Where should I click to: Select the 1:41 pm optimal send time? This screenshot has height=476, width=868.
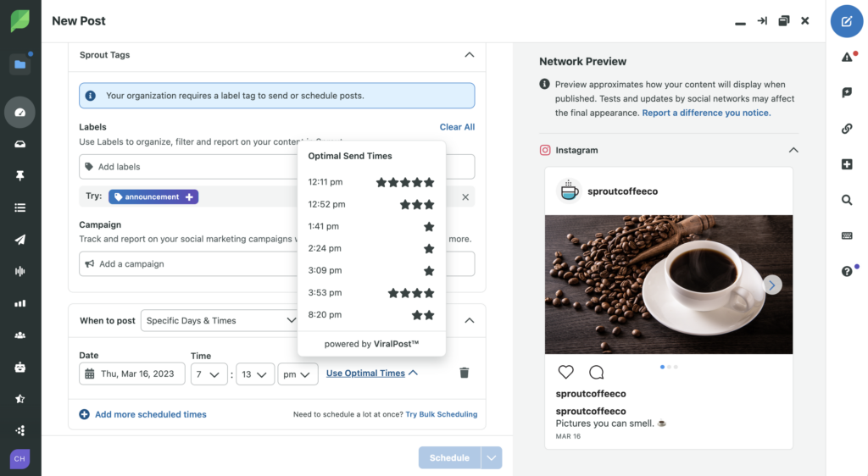tap(371, 226)
